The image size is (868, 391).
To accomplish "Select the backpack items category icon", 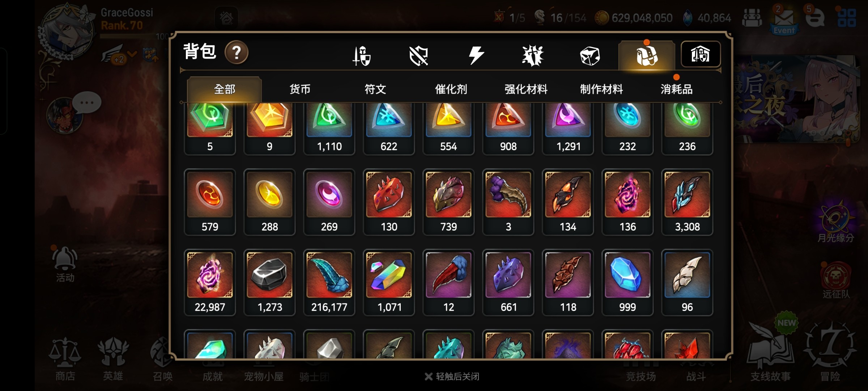I will (x=647, y=56).
